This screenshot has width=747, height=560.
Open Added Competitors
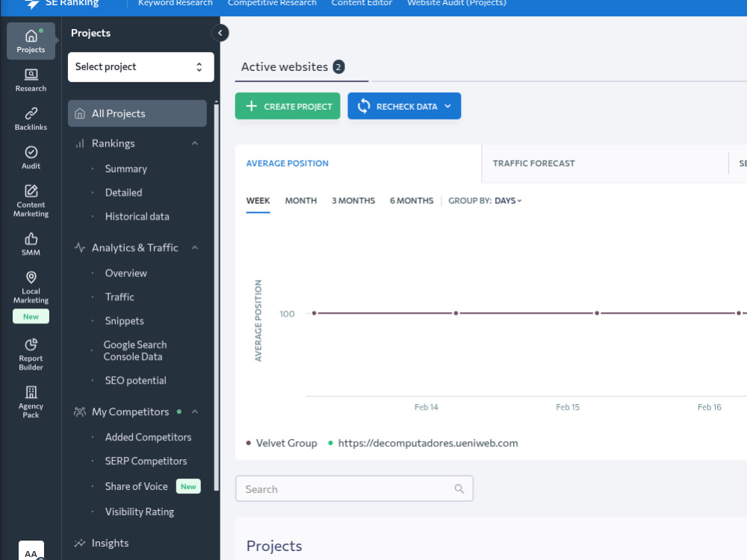click(148, 437)
